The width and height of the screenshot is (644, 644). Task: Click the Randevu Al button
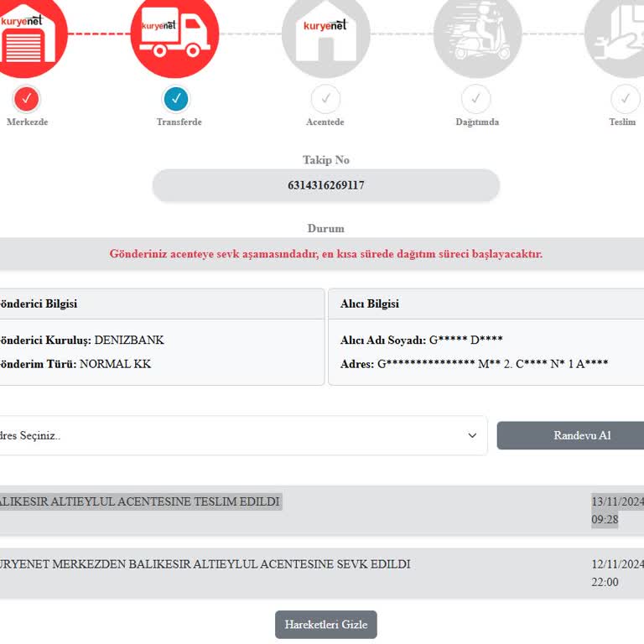[572, 435]
